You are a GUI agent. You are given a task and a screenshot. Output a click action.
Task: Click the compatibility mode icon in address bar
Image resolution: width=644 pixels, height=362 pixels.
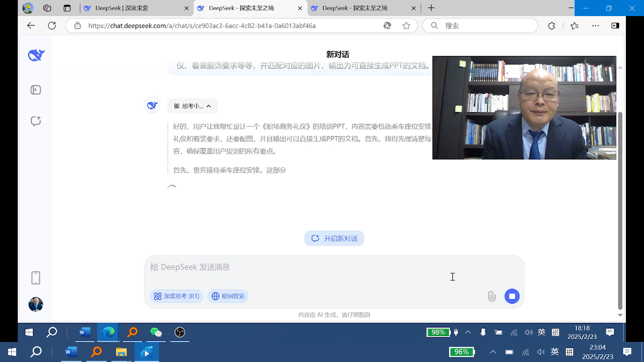(387, 26)
